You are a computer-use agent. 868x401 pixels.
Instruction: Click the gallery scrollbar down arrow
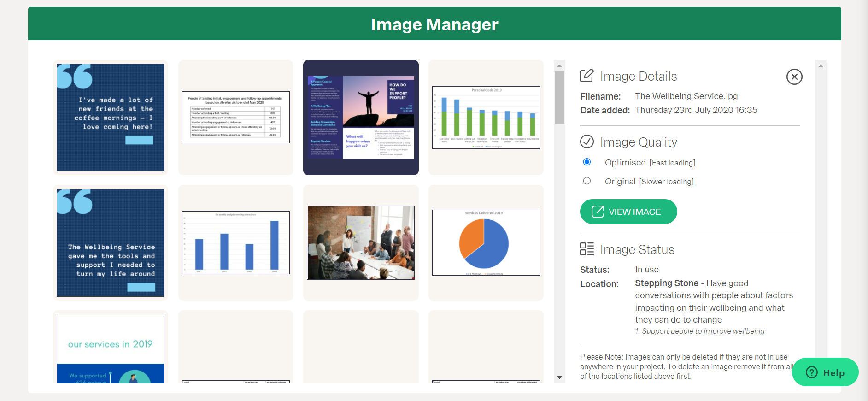pos(559,377)
